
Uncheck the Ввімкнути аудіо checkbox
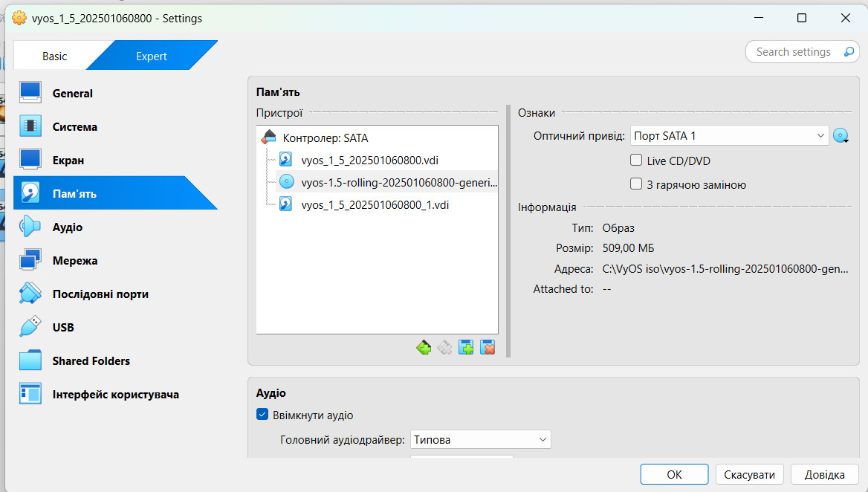pyautogui.click(x=262, y=415)
